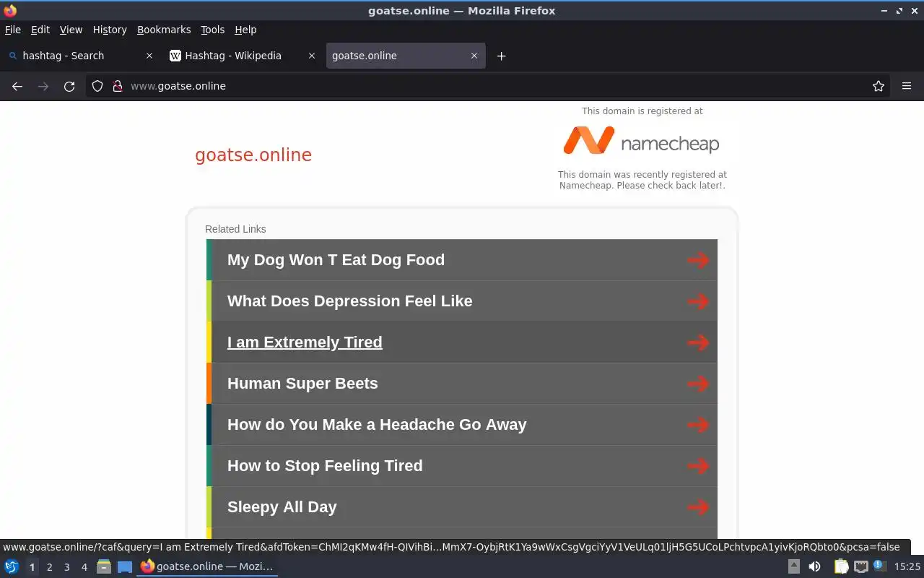Screen dimensions: 924x578
Task: Click red arrow beside How to Stop Feeling Tired
Action: [x=698, y=466]
